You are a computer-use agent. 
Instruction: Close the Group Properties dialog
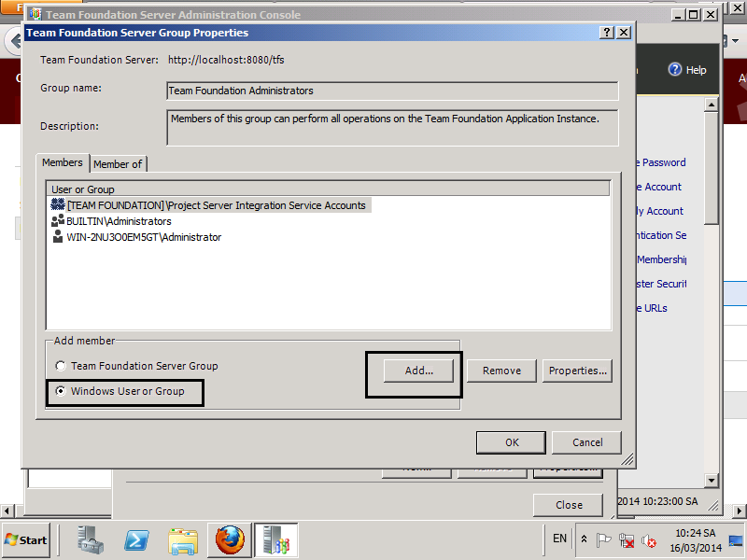point(624,33)
